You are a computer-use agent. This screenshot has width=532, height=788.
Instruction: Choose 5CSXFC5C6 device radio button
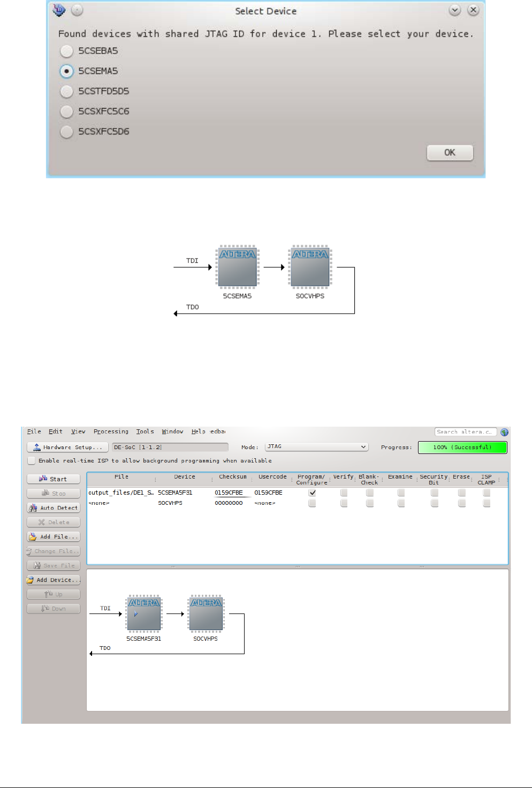[66, 111]
